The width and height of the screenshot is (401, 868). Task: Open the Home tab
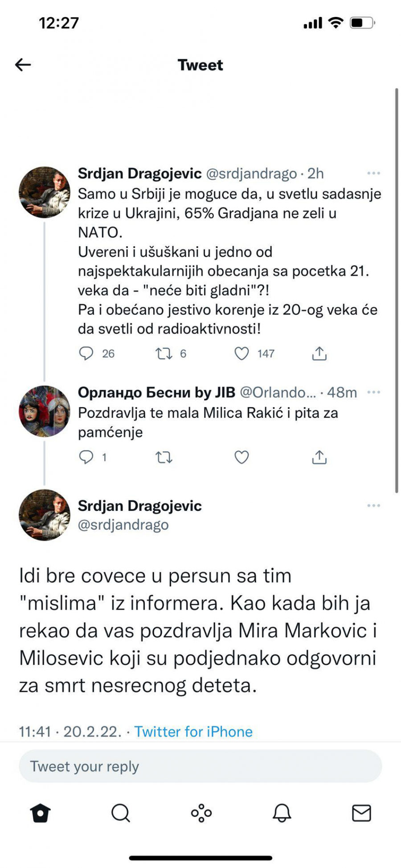pos(40,813)
